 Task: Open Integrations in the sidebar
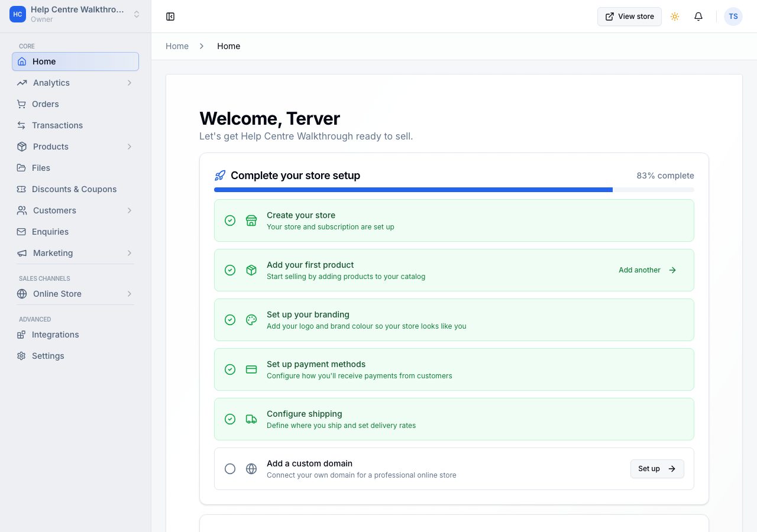click(x=75, y=335)
